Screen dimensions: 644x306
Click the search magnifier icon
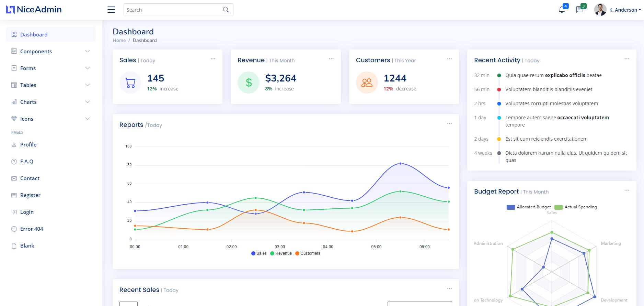[x=226, y=10]
